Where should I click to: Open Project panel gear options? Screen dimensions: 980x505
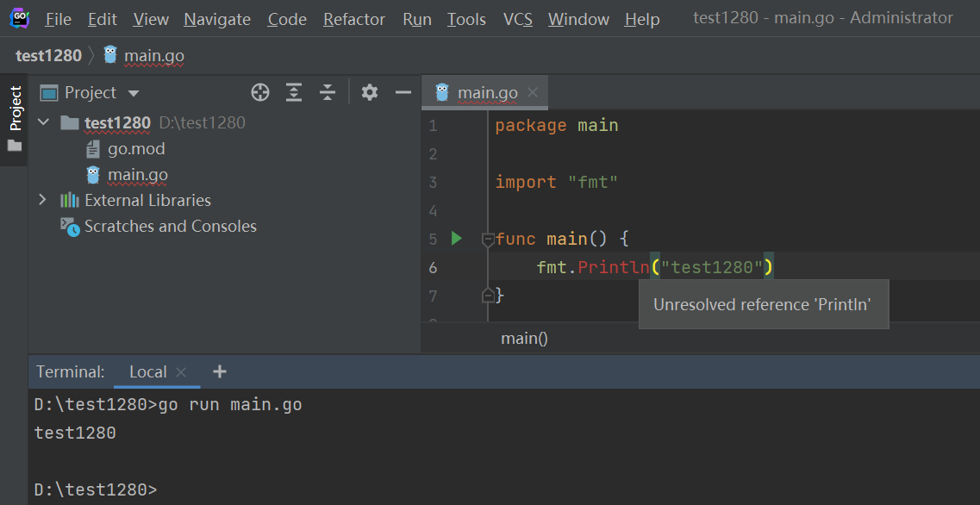tap(370, 93)
